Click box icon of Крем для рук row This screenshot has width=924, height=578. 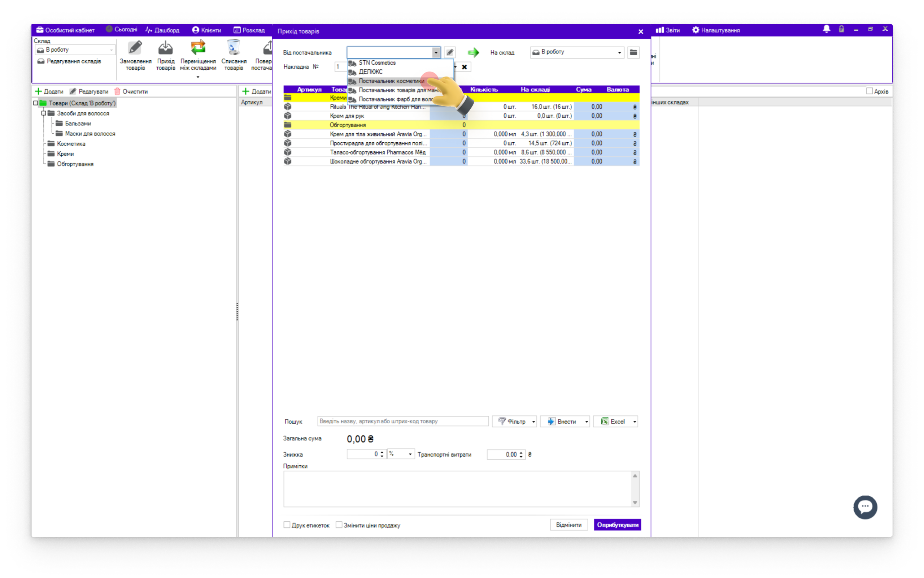tap(288, 116)
